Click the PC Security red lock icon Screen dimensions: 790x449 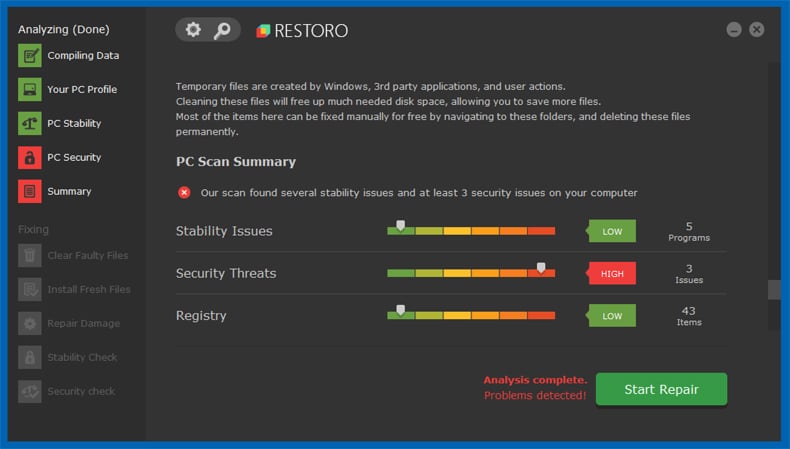[30, 157]
